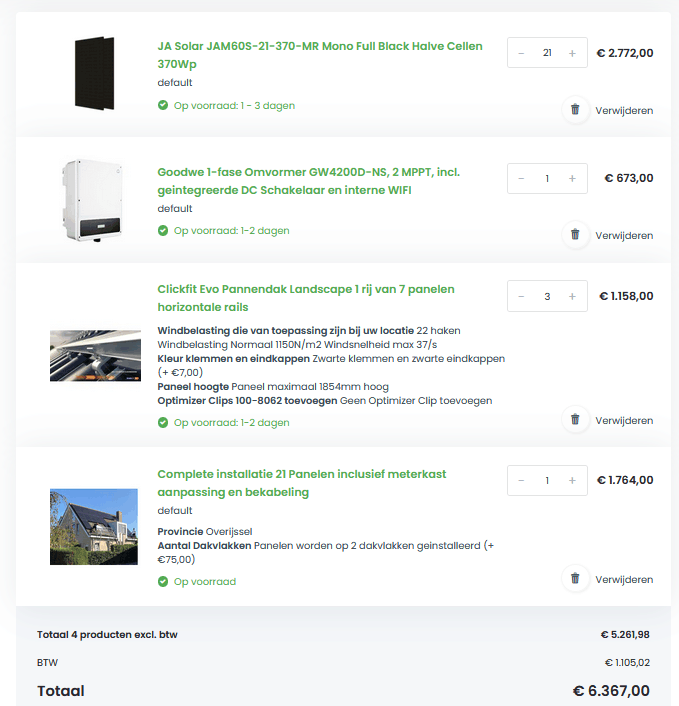679x706 pixels.
Task: Click the white Goodwe inverter thumbnail
Action: pyautogui.click(x=94, y=198)
